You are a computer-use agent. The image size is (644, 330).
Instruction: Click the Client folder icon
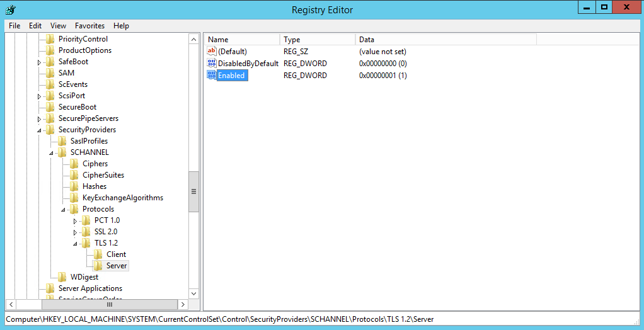coord(98,254)
